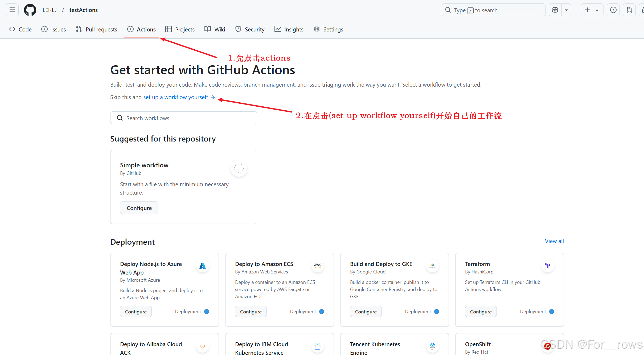This screenshot has height=355, width=644.
Task: Click the Azure logo on Deploy Node.js card
Action: [x=203, y=266]
